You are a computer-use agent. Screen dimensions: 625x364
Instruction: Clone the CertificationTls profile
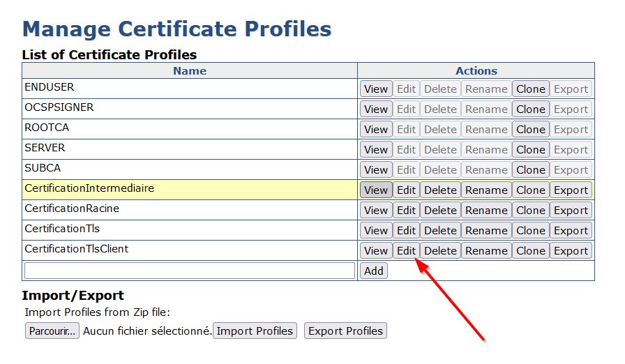(x=530, y=230)
